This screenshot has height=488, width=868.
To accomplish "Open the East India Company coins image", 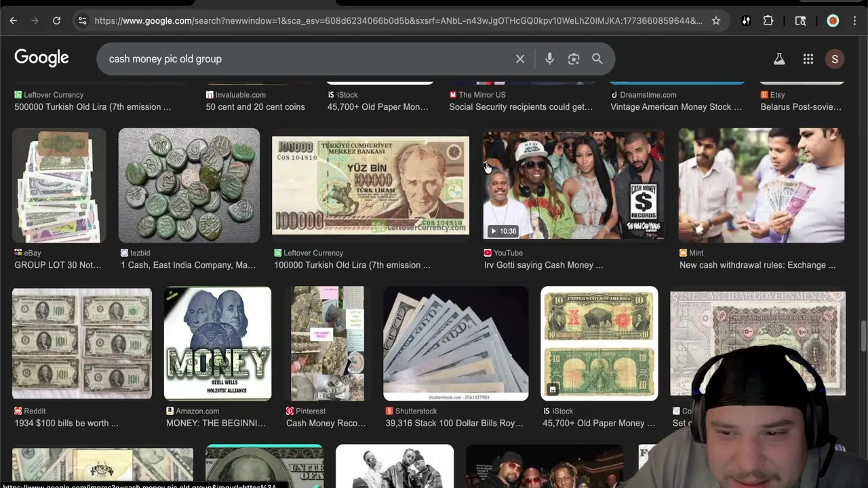I will click(189, 186).
